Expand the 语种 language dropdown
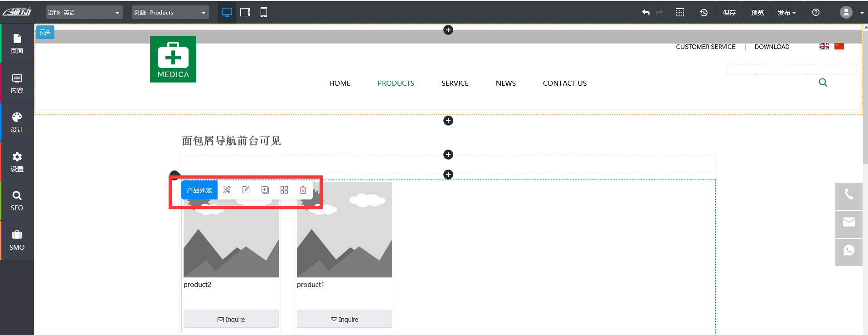Image resolution: width=868 pixels, height=335 pixels. (x=84, y=13)
